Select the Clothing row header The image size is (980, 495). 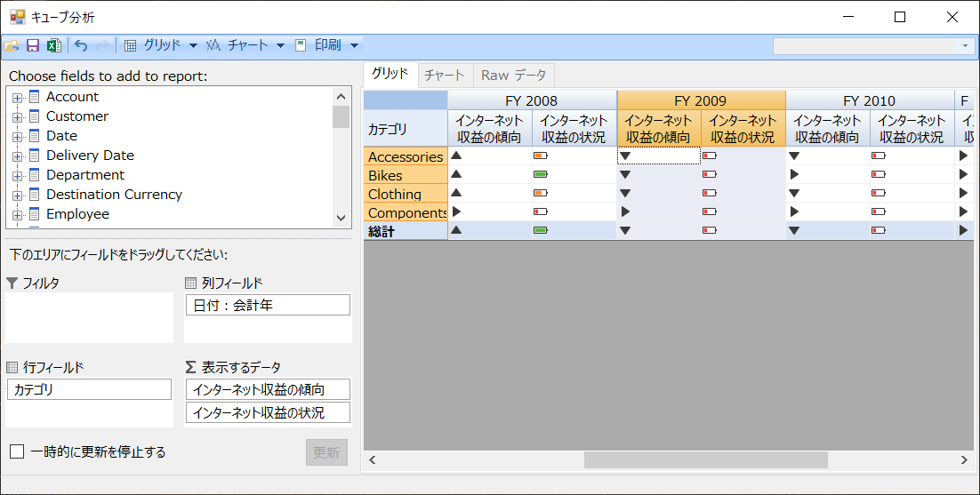[x=406, y=194]
